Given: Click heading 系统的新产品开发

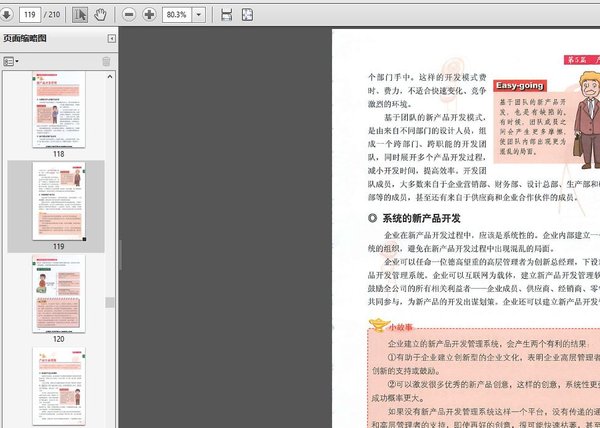Looking at the screenshot, I should point(421,218).
